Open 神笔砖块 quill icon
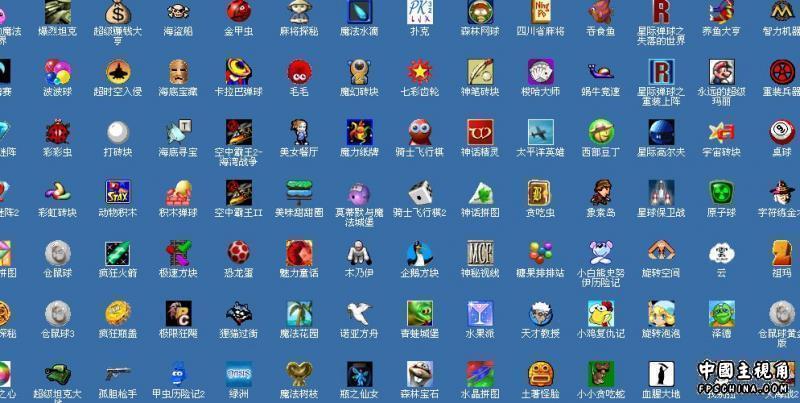Image resolution: width=800 pixels, height=403 pixels. click(x=480, y=72)
